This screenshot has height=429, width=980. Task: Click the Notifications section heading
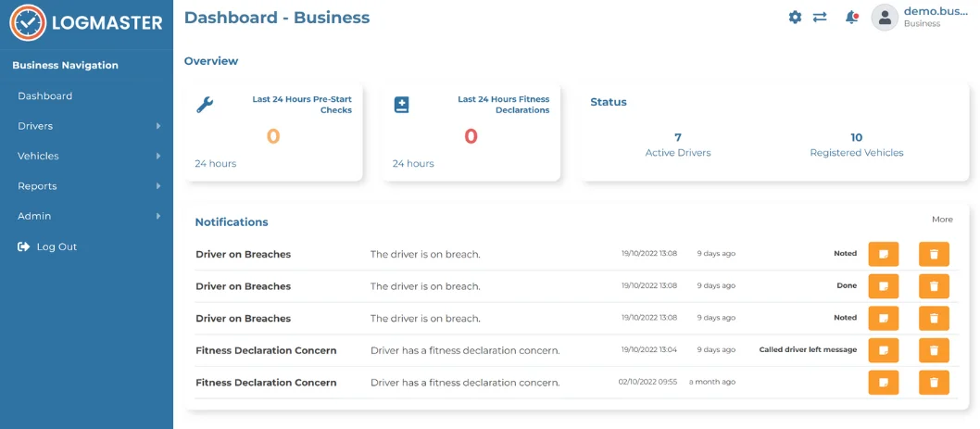coord(232,222)
